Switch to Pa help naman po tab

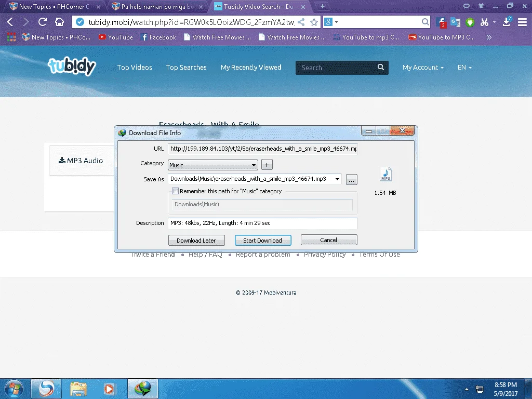[x=157, y=6]
